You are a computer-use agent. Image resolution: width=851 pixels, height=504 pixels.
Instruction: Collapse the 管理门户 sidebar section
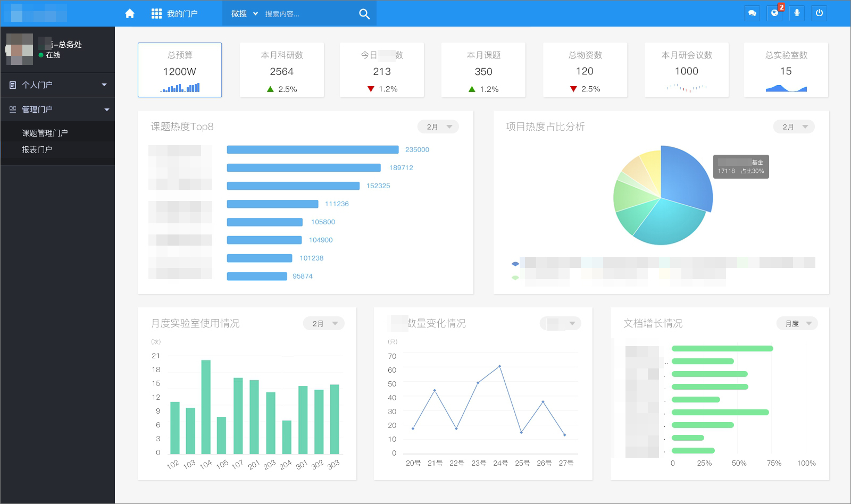(107, 110)
